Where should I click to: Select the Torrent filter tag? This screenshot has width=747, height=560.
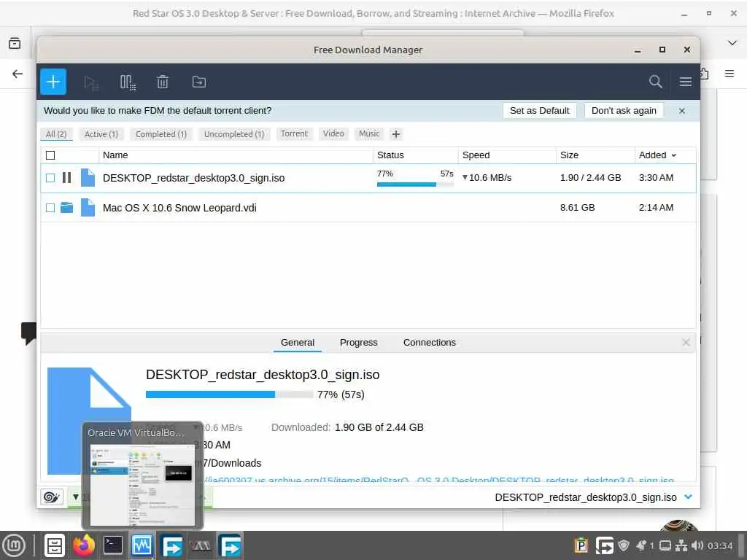point(294,134)
